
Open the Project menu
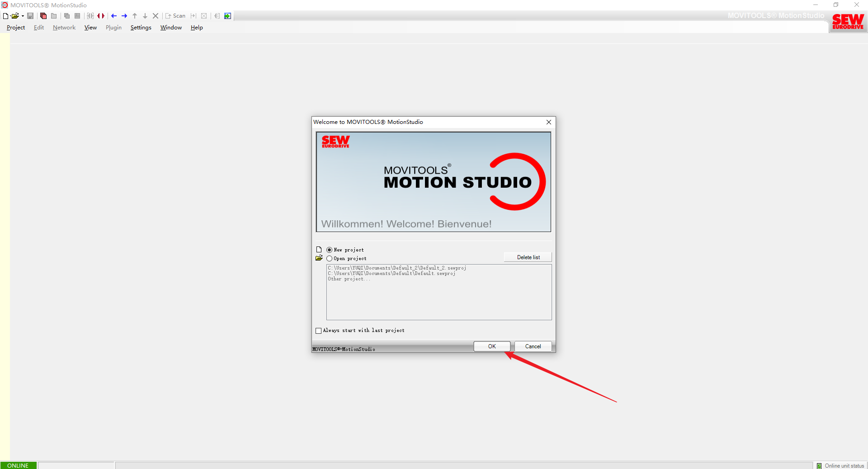tap(16, 28)
